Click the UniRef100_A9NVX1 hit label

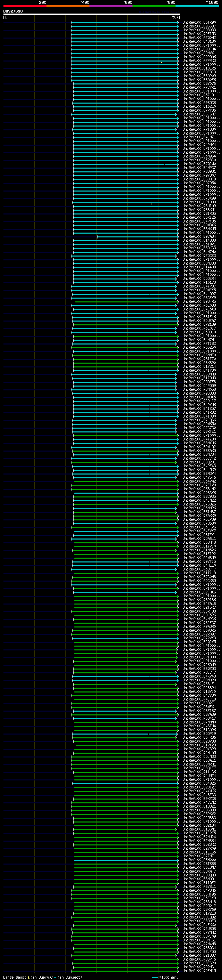point(199,53)
